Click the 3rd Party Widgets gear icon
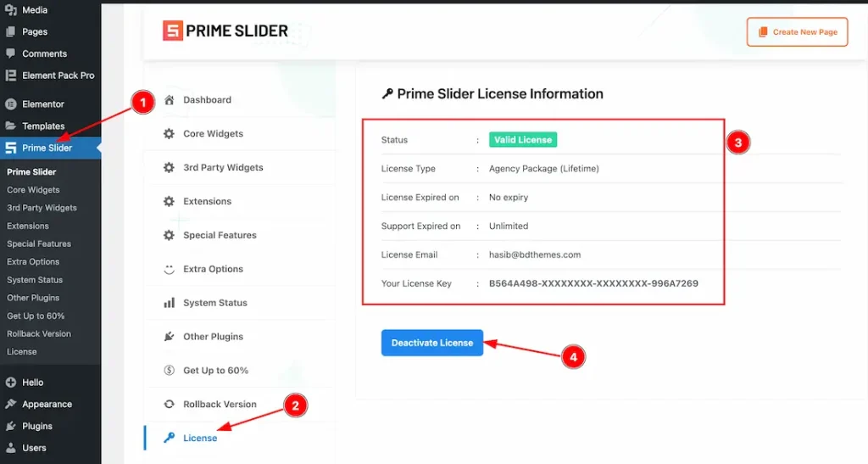Image resolution: width=868 pixels, height=464 pixels. point(169,167)
